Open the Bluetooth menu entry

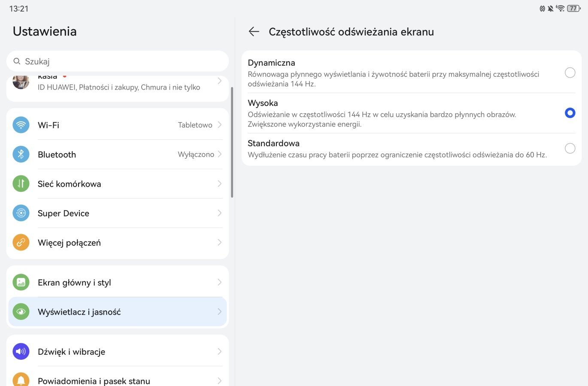[x=118, y=154]
